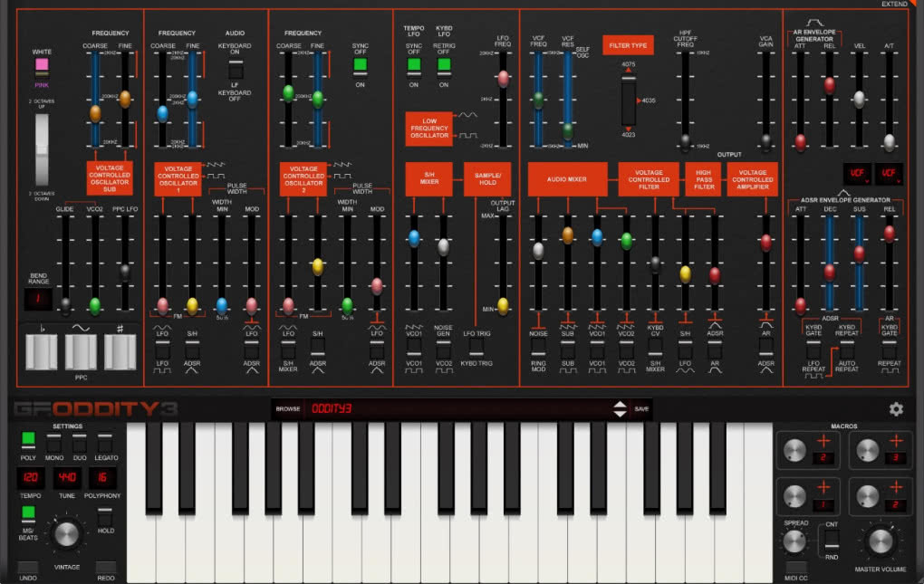Save the current preset
Viewport: 924px width, 584px height.
tap(641, 408)
